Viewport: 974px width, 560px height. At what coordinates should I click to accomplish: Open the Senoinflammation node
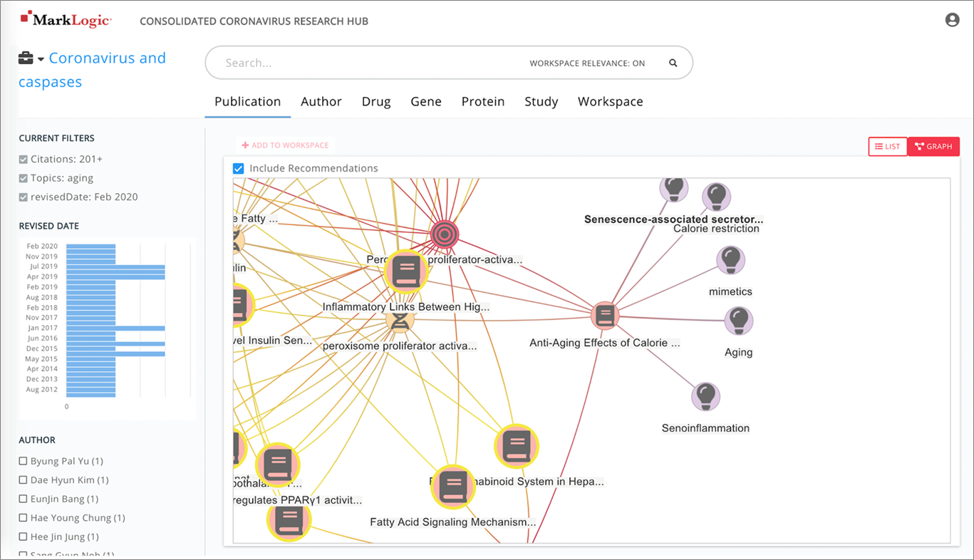click(x=705, y=397)
